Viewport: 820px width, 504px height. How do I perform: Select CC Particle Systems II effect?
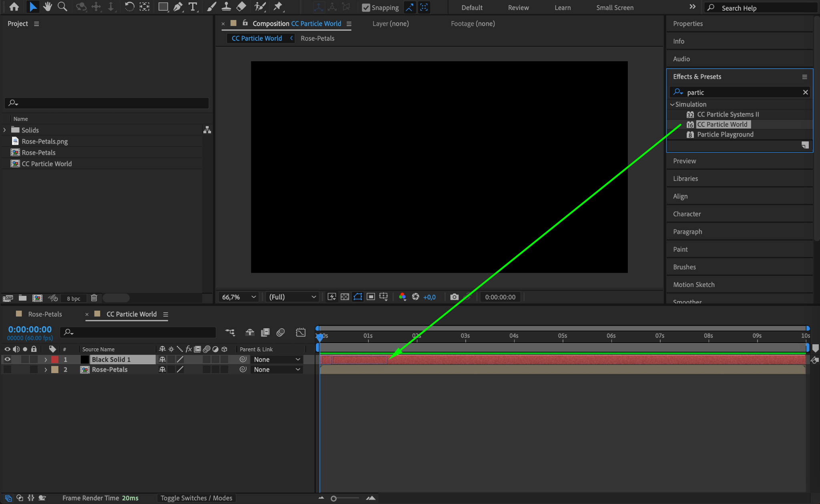point(728,114)
